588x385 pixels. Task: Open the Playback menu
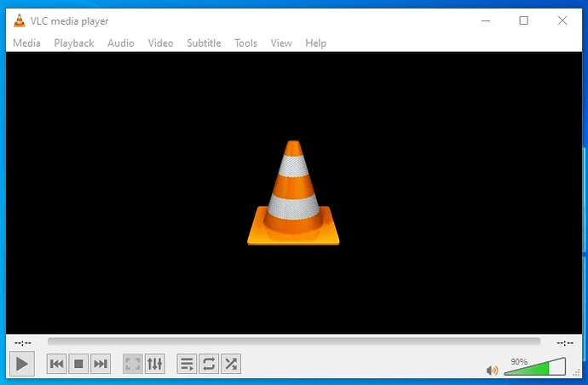tap(74, 43)
